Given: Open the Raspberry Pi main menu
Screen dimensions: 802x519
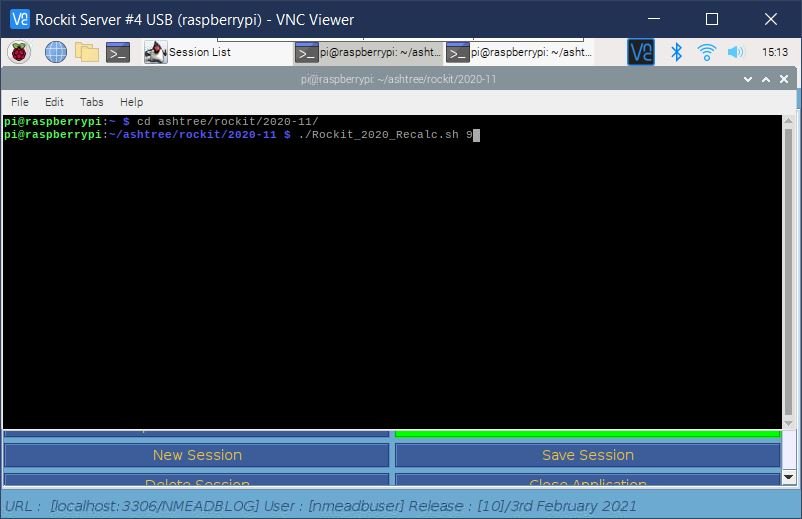Looking at the screenshot, I should 20,52.
